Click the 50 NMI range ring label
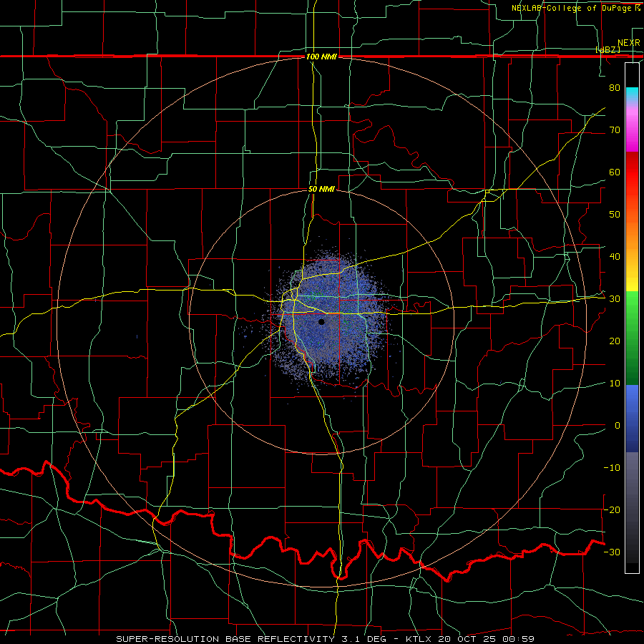This screenshot has height=644, width=644. pyautogui.click(x=321, y=190)
